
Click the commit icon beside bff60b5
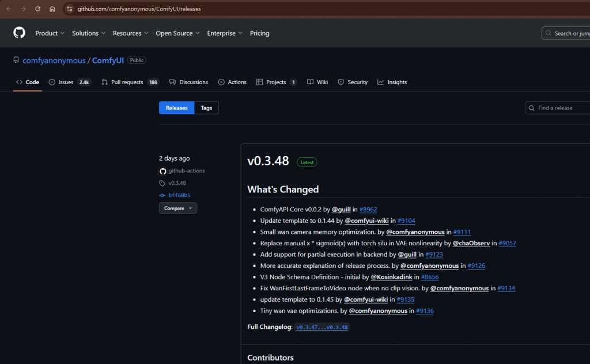pyautogui.click(x=162, y=195)
